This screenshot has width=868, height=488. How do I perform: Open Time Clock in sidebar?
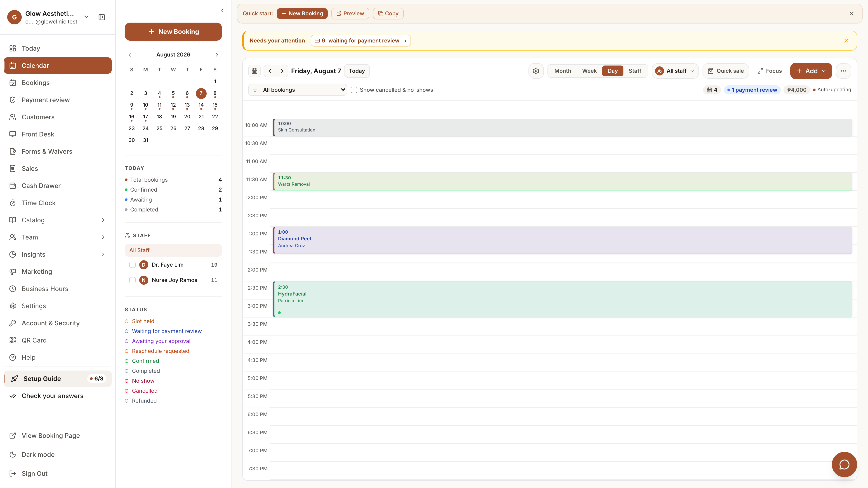click(x=58, y=203)
